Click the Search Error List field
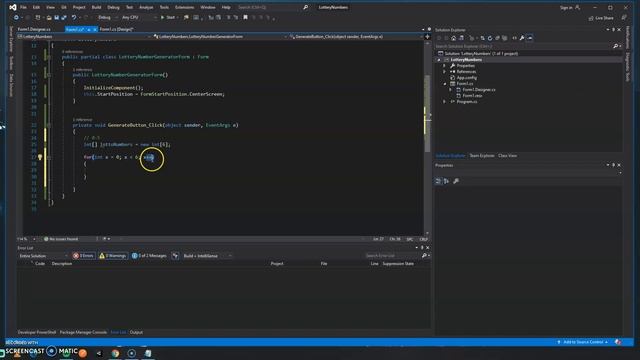This screenshot has width=640, height=360. pyautogui.click(x=392, y=256)
